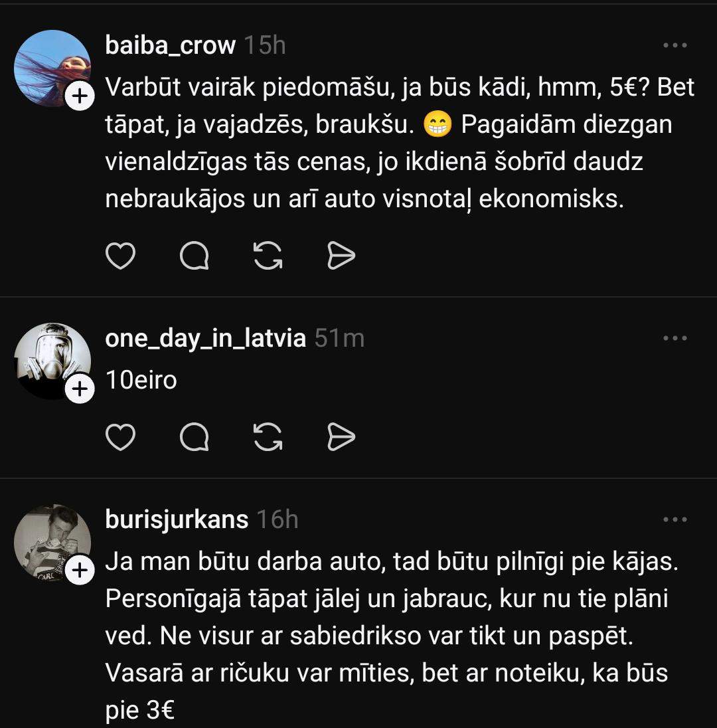Follow baiba_crow using the plus badge
Image resolution: width=717 pixels, height=728 pixels.
tap(80, 97)
